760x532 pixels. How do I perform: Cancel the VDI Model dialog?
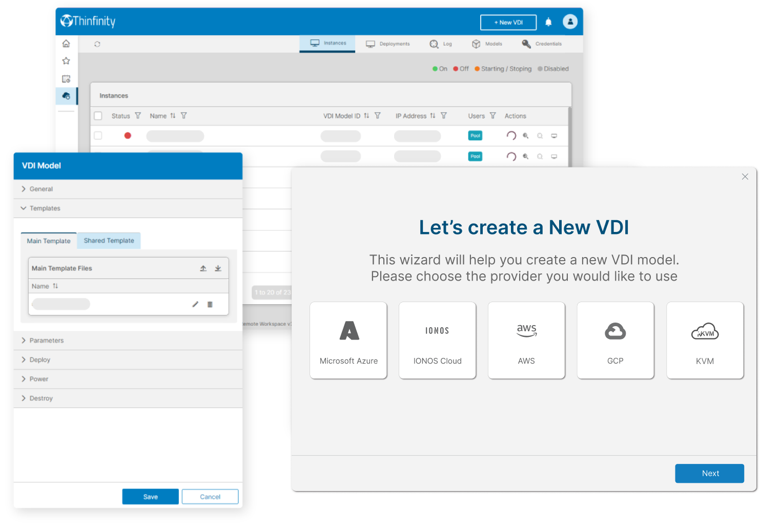pyautogui.click(x=210, y=497)
